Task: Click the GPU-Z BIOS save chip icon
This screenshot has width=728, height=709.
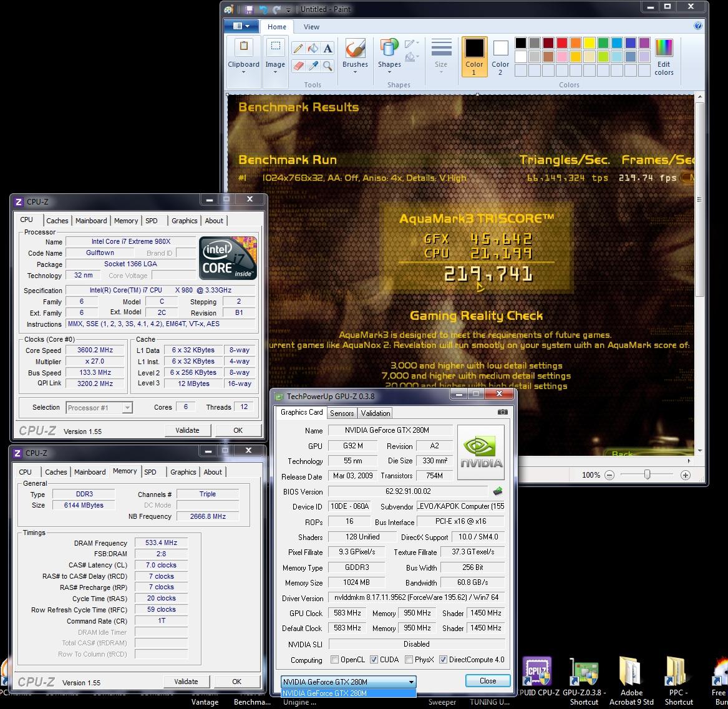Action: point(498,491)
